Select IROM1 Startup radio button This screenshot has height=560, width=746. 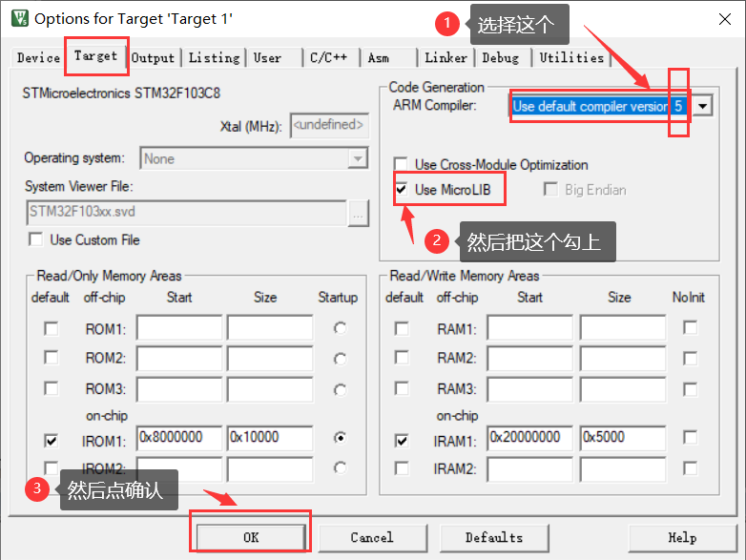click(x=341, y=437)
